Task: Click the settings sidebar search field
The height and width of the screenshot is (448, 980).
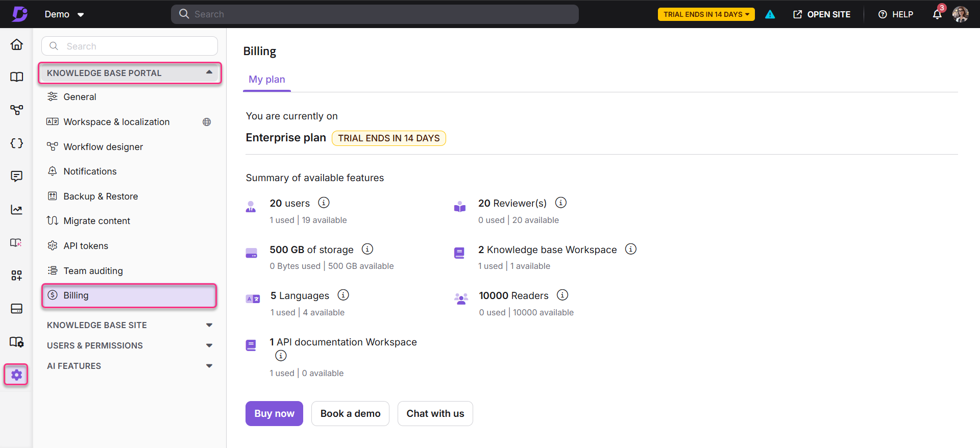Action: [x=130, y=46]
